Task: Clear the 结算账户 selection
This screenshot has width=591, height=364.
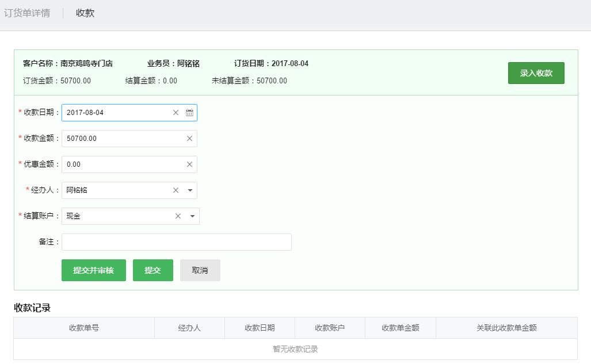Action: click(x=178, y=216)
